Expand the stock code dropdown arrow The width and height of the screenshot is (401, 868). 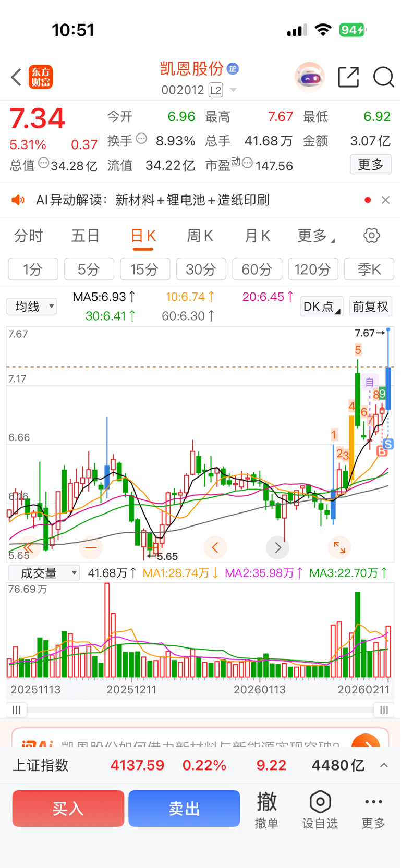coord(234,90)
